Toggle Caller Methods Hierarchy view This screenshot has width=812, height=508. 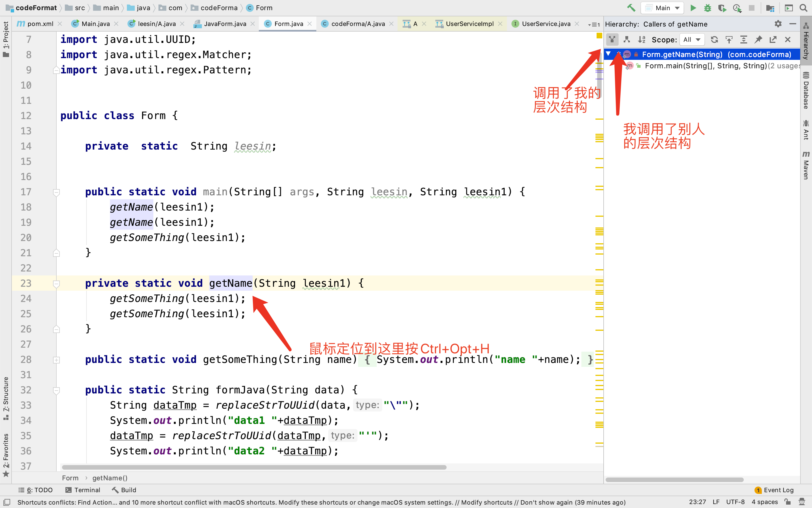click(x=612, y=40)
